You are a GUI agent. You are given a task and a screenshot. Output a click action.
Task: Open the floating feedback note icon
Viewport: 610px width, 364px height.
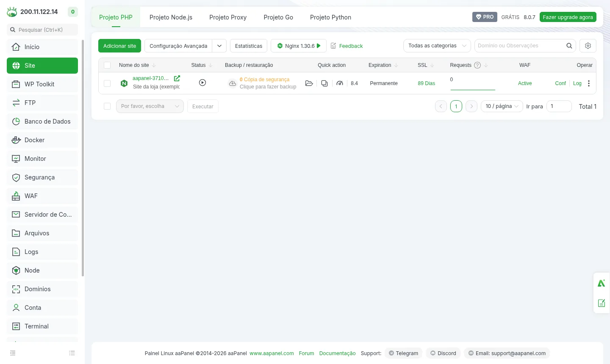(x=602, y=303)
